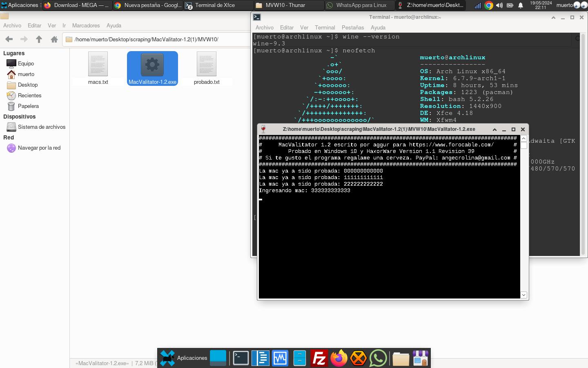Viewport: 588px width, 368px height.
Task: Open Editar menu in Thunar
Action: tap(34, 25)
